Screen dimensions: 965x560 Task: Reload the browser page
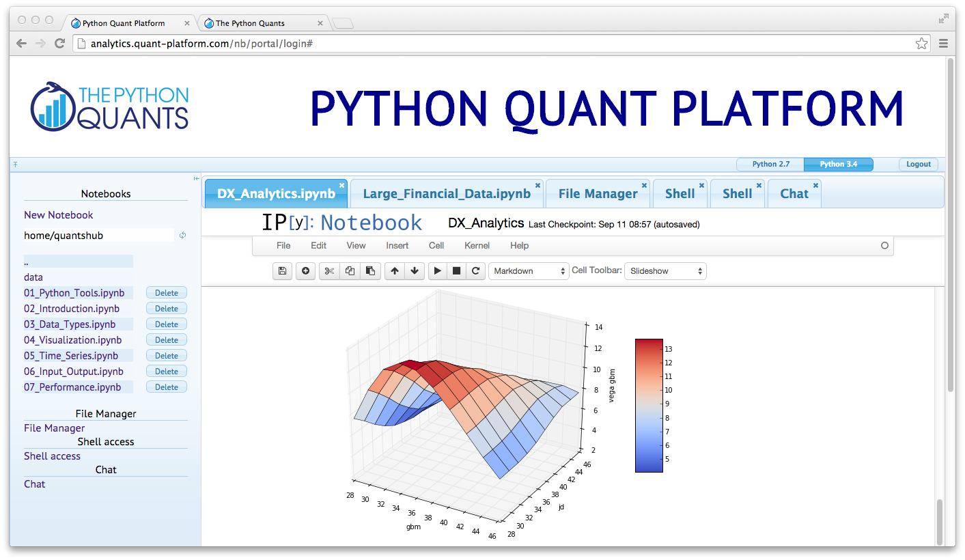[x=60, y=43]
